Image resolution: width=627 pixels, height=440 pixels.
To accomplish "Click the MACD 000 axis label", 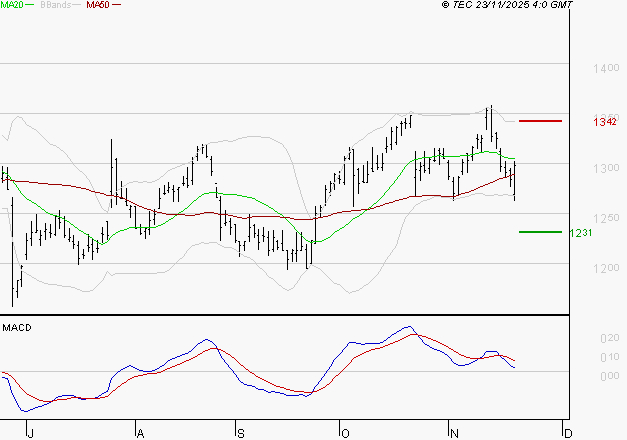I will coord(610,376).
